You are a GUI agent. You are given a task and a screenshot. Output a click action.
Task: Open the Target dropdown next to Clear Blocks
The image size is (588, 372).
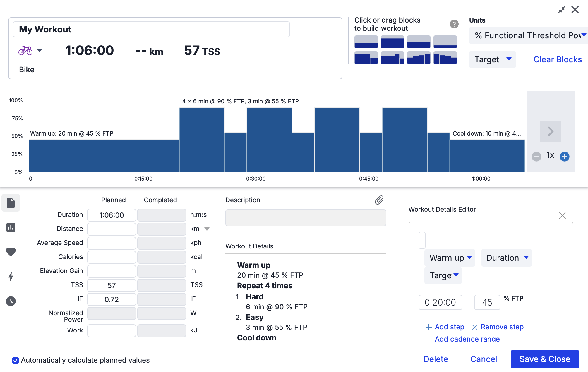pos(492,59)
